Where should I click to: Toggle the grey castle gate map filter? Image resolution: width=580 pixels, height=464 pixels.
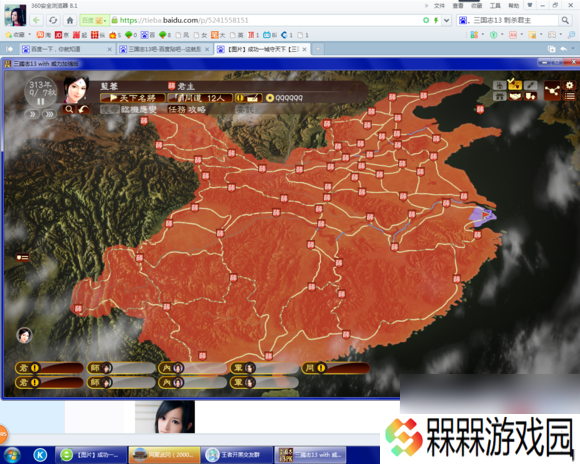click(499, 97)
